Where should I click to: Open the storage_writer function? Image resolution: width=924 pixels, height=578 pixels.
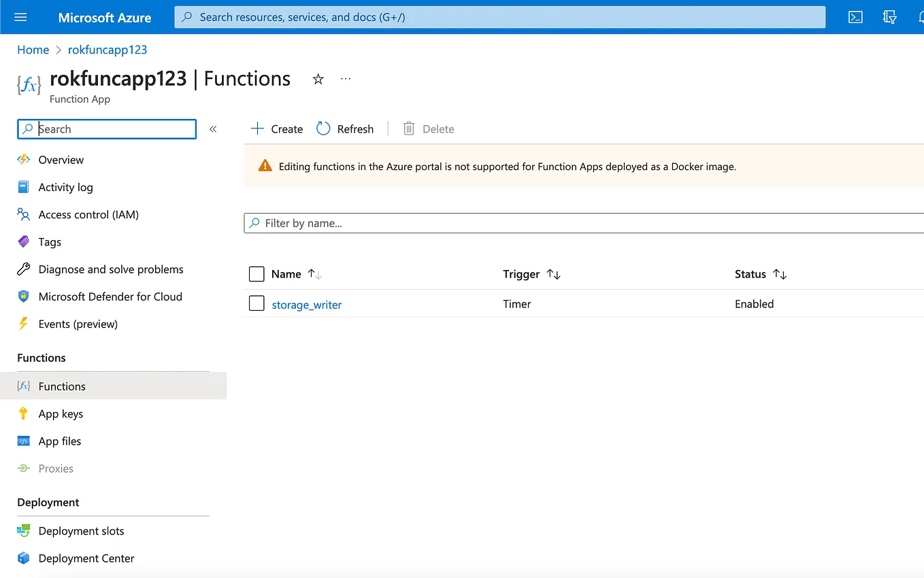point(306,305)
